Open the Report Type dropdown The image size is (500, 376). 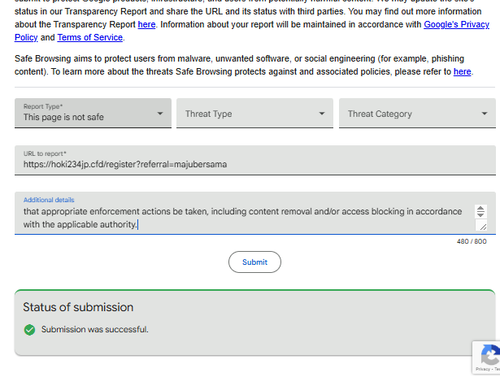point(93,113)
